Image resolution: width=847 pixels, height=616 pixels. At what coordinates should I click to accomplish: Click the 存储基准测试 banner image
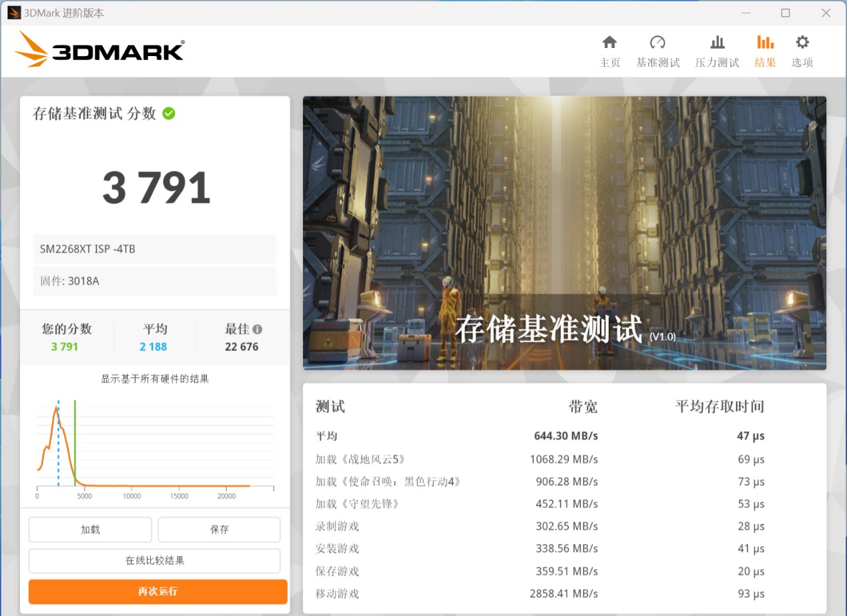tap(565, 233)
